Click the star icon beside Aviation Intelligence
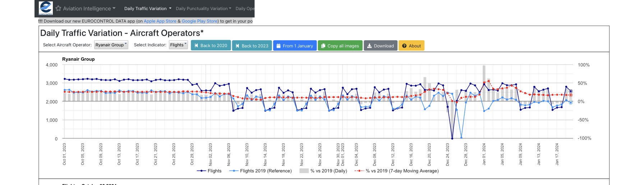This screenshot has height=185, width=644. [58, 8]
